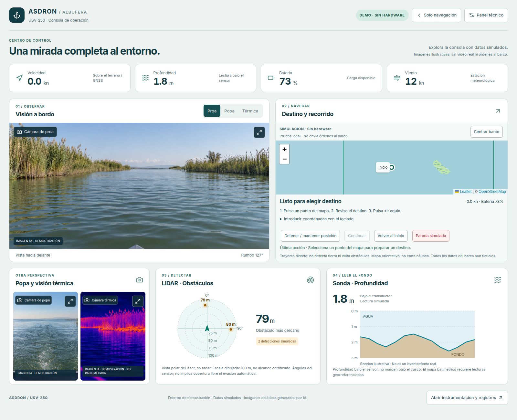The image size is (517, 420).
Task: Click the green island on the map
Action: 441,167
